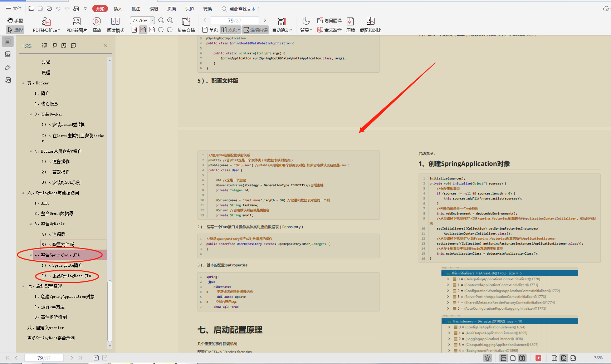Collapse all bookmarks icon
The width and height of the screenshot is (611, 364).
pos(54,45)
